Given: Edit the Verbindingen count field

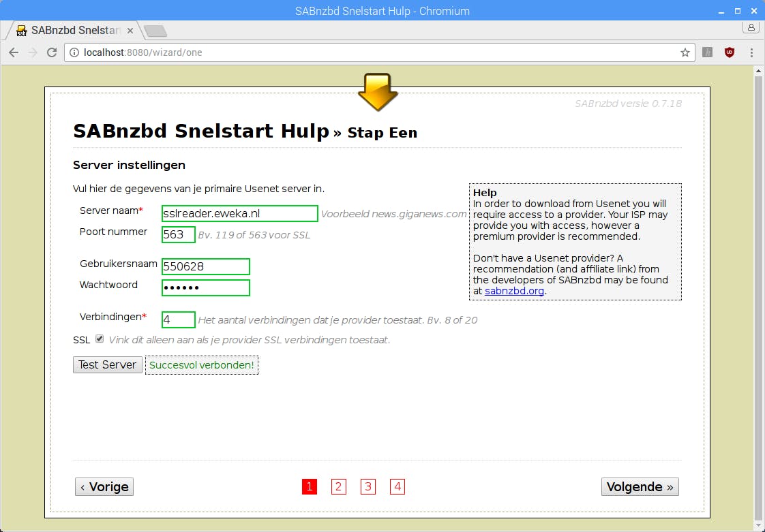Looking at the screenshot, I should 178,320.
